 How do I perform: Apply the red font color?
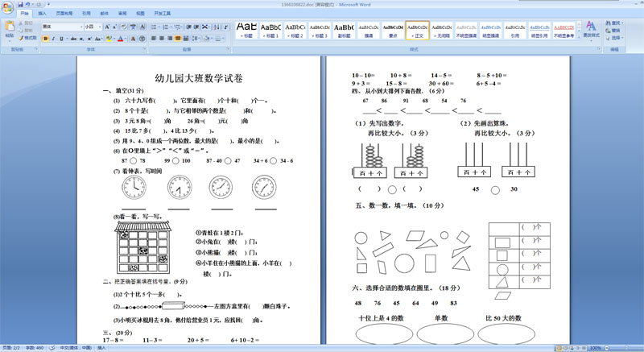(x=119, y=39)
